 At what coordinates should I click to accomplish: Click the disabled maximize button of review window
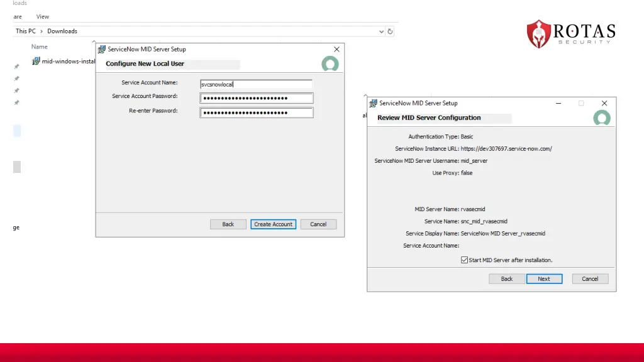pos(581,103)
